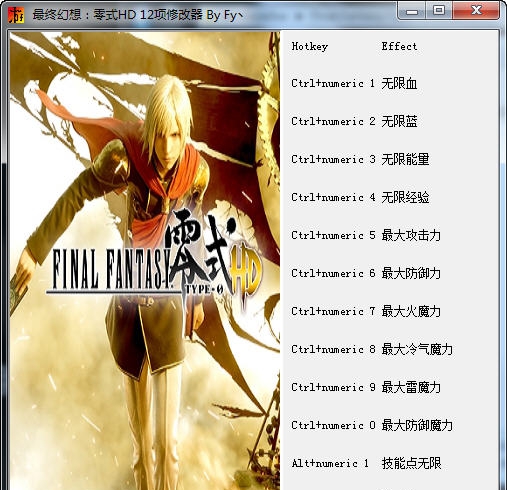
Task: Select the 最大雷魔力 effect text
Action: [411, 387]
